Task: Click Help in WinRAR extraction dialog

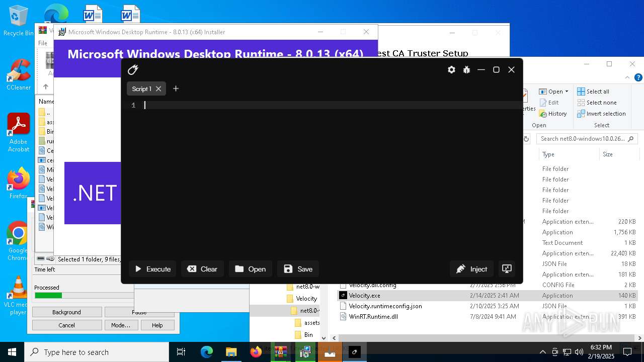Action: 157,325
